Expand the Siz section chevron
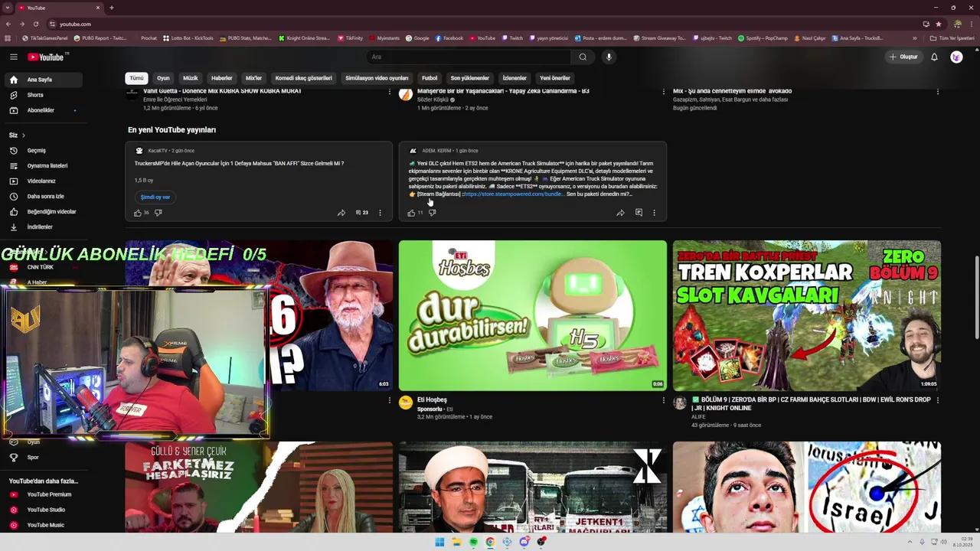Viewport: 980px width, 551px height. tap(23, 135)
